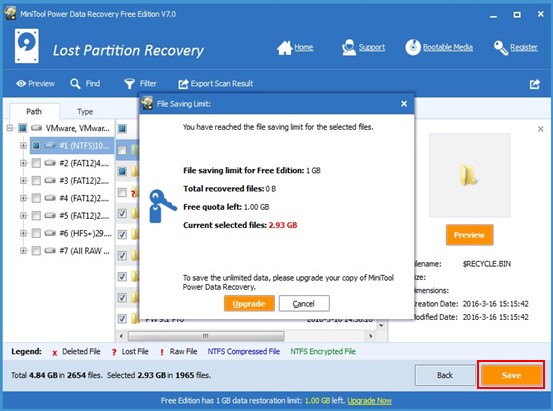Check the #4 (FAT12) partition checkbox

coord(36,198)
